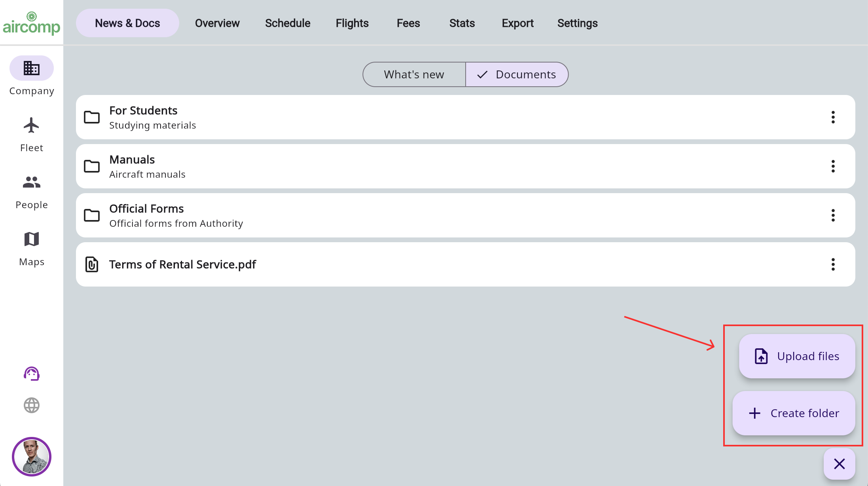Click the globe/language icon
Viewport: 868px width, 486px height.
coord(31,406)
